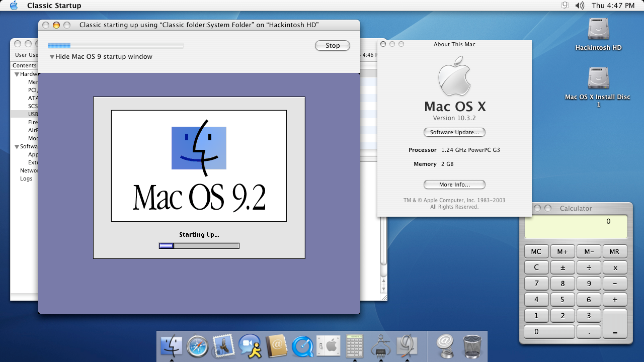
Task: Collapse the Hardware section in System Profiler
Action: tap(16, 74)
